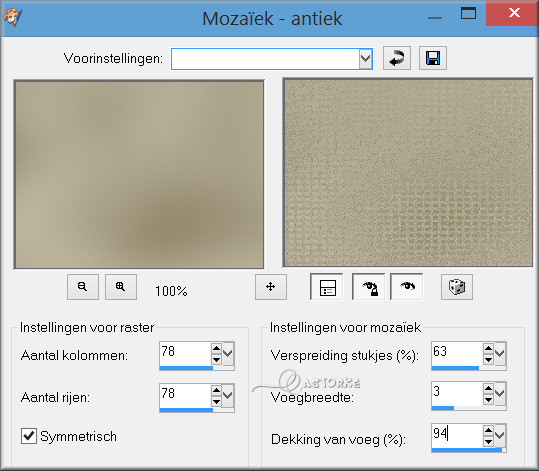Click the proof eye icon
The width and height of the screenshot is (539, 471).
[407, 287]
